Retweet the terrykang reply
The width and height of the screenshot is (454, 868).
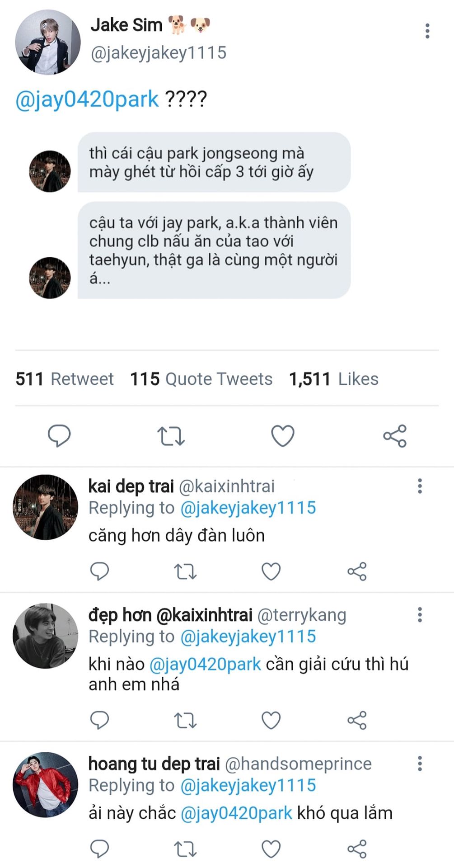click(x=185, y=720)
